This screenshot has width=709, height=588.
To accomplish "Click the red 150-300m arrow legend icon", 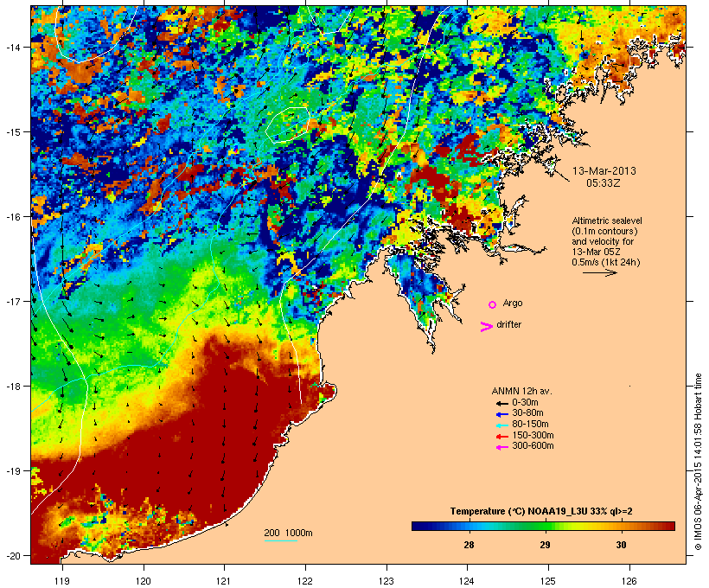I will coord(501,437).
